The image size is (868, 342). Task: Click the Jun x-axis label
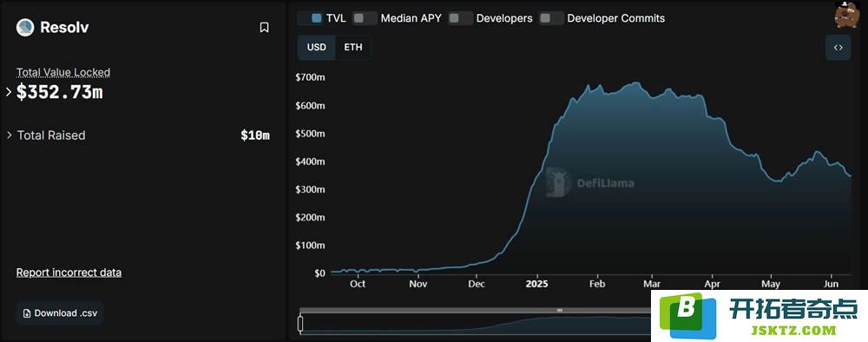click(x=832, y=285)
